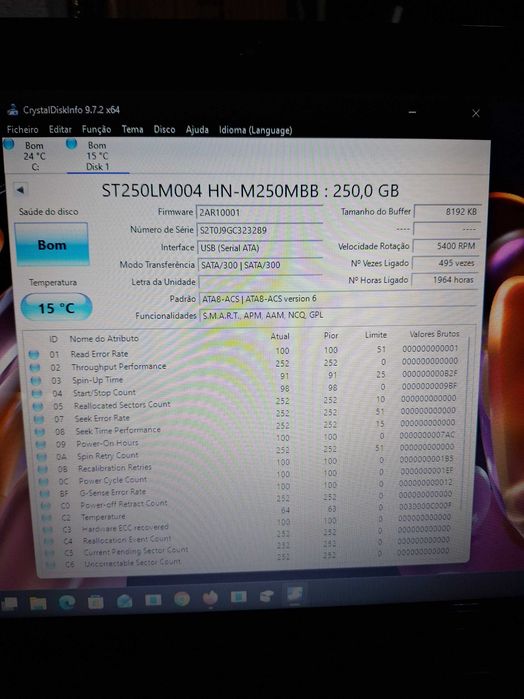Click the Atual column header
Screen dimensions: 524x699
tap(280, 336)
